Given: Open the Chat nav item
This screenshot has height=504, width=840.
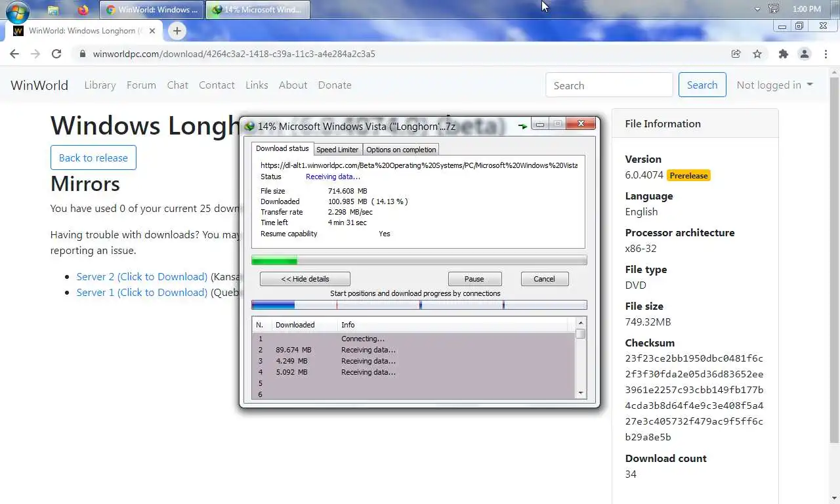Looking at the screenshot, I should (x=177, y=85).
